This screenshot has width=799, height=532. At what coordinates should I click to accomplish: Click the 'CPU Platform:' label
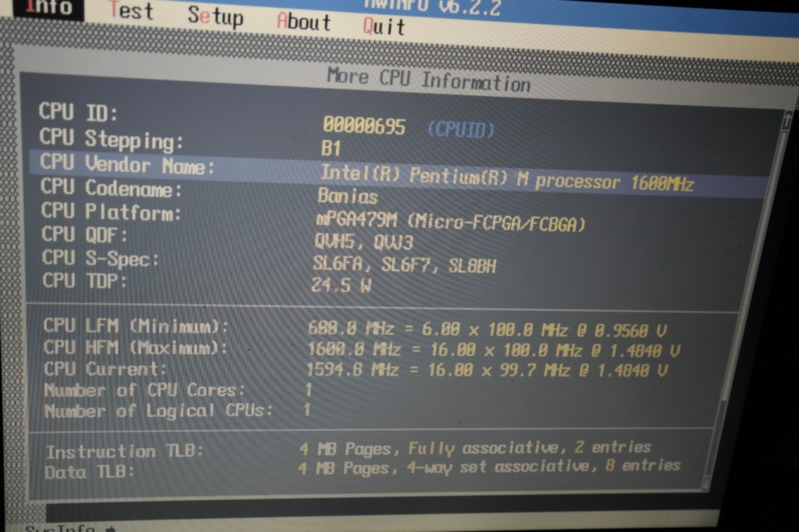click(x=111, y=212)
